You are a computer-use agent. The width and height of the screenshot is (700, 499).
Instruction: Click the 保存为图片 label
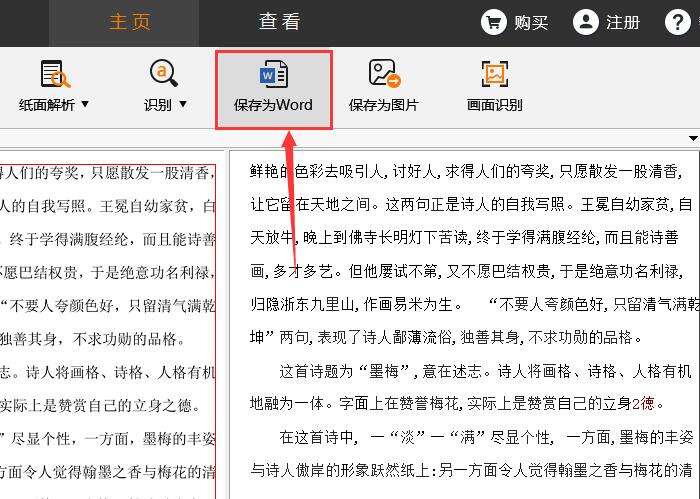tap(384, 105)
